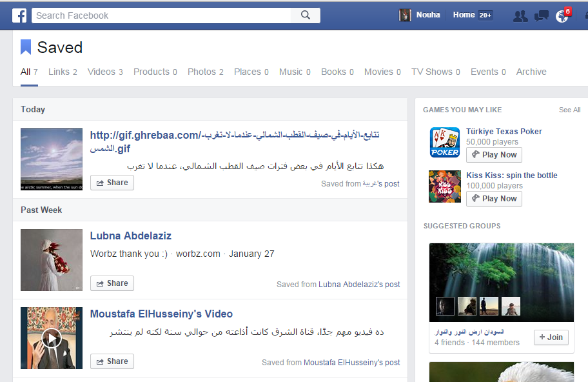Open the friend requests icon
The width and height of the screenshot is (588, 382).
[520, 16]
